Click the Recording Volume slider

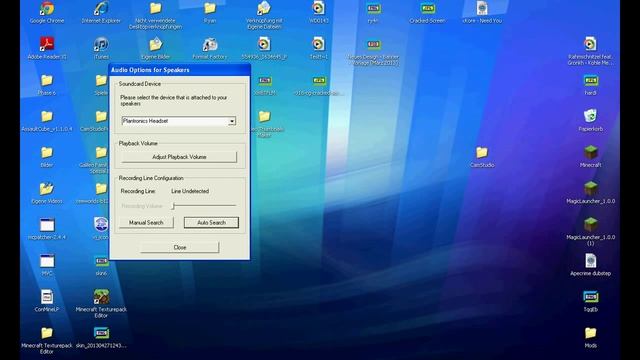204,206
